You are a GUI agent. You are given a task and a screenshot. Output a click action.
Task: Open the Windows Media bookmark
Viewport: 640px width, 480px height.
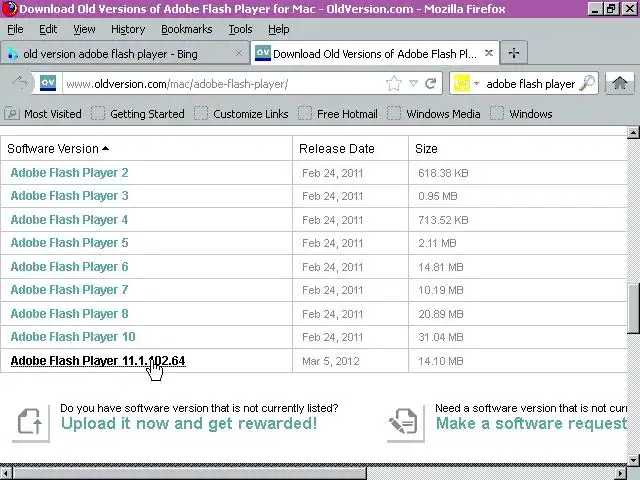434,114
